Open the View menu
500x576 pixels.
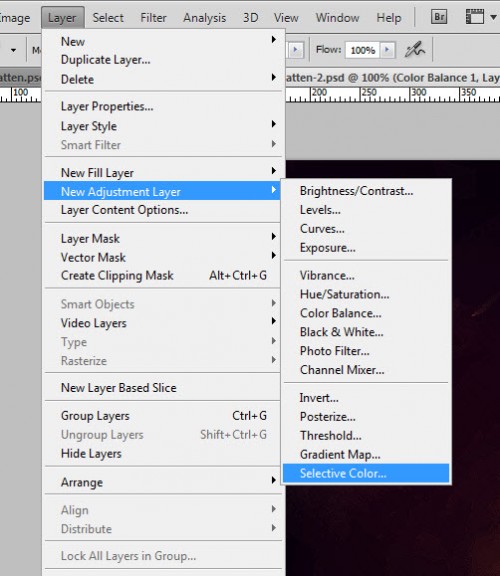(286, 18)
